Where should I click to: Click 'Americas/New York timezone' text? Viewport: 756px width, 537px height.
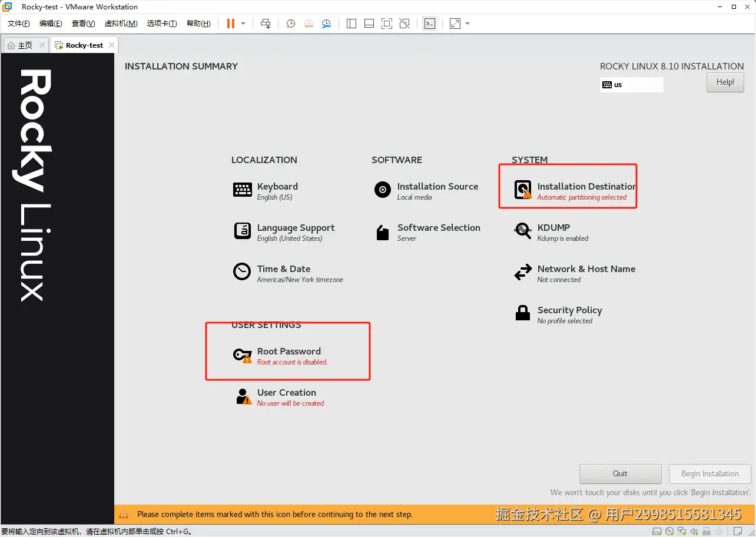300,280
